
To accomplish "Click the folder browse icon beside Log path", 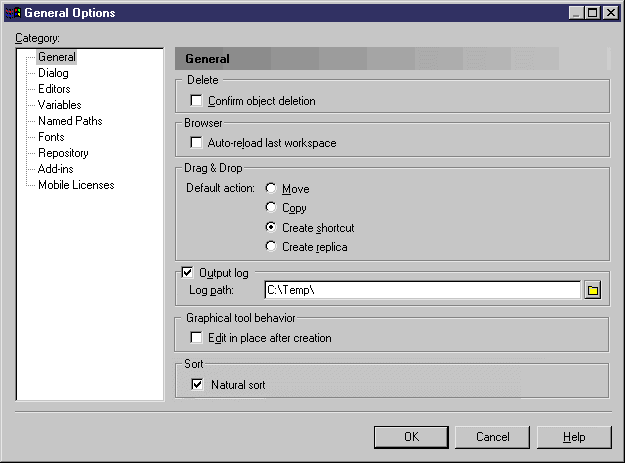I will pyautogui.click(x=593, y=290).
